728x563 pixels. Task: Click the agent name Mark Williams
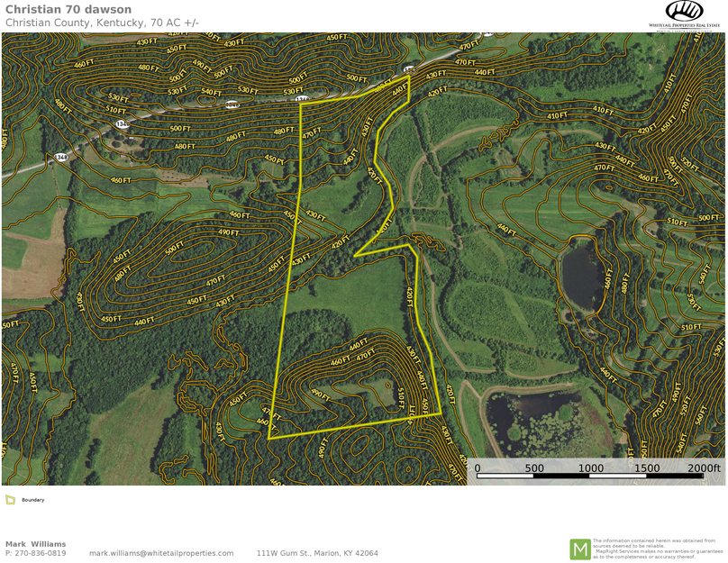click(x=36, y=544)
